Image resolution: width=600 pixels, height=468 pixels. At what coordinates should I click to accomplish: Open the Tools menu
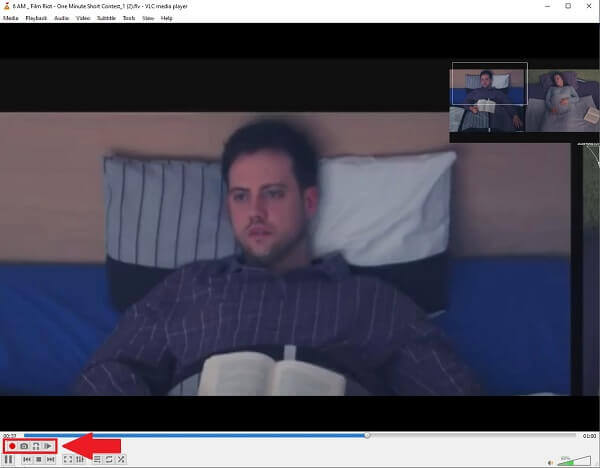point(129,18)
